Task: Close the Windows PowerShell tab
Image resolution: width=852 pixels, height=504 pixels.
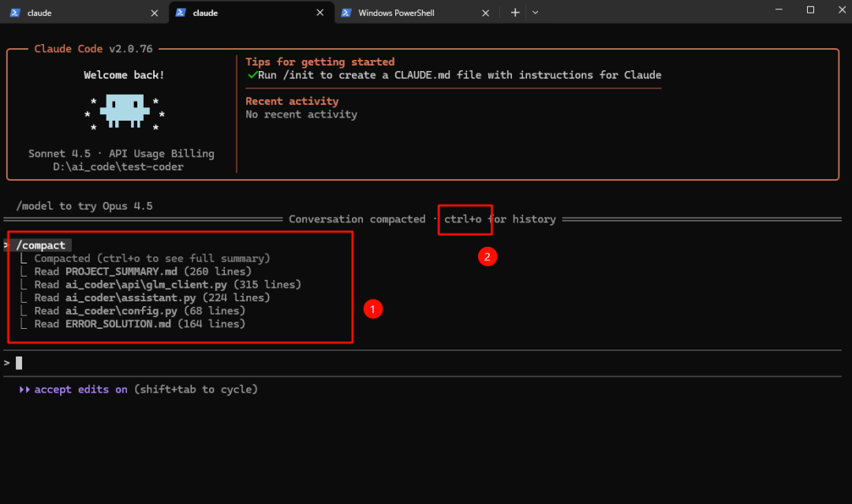Action: [x=485, y=13]
